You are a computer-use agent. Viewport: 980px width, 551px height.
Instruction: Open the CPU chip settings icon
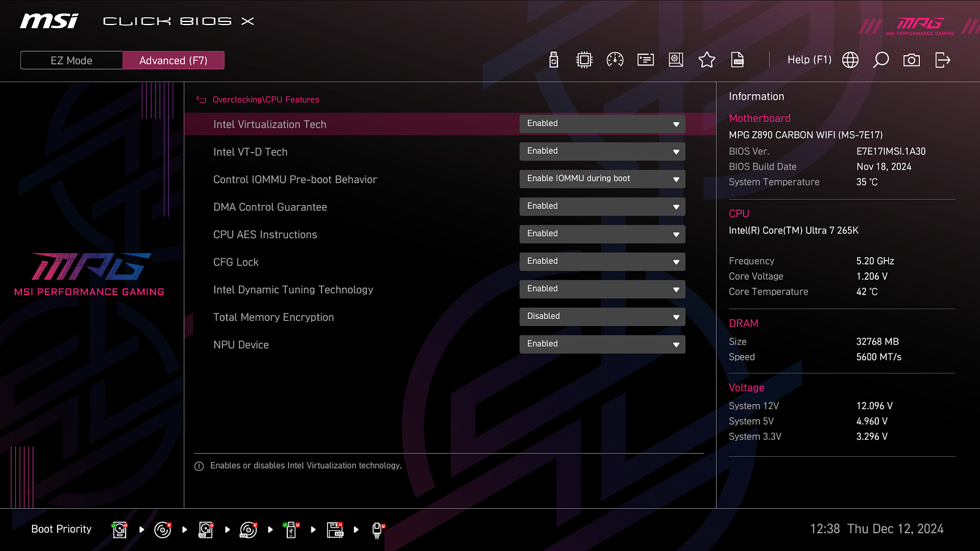coord(584,60)
